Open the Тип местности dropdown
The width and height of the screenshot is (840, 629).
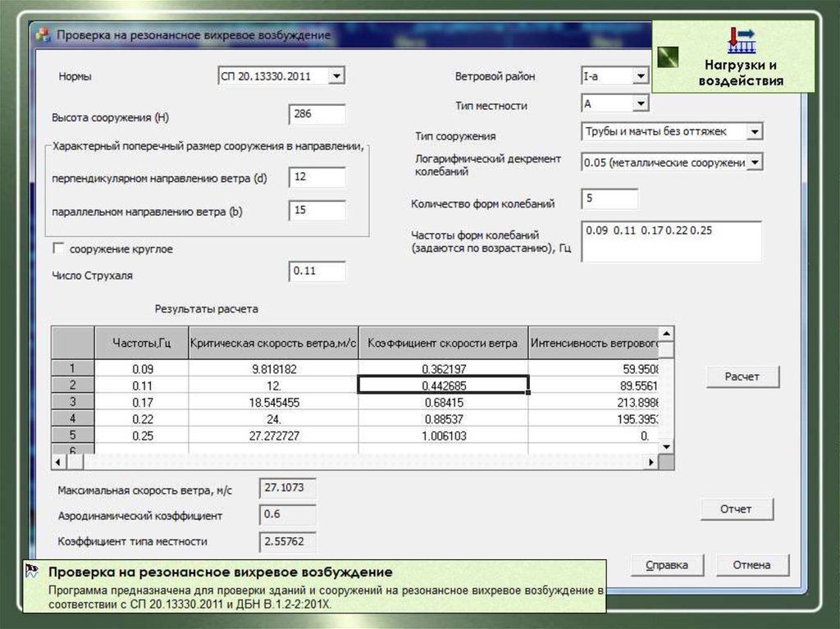pos(640,103)
